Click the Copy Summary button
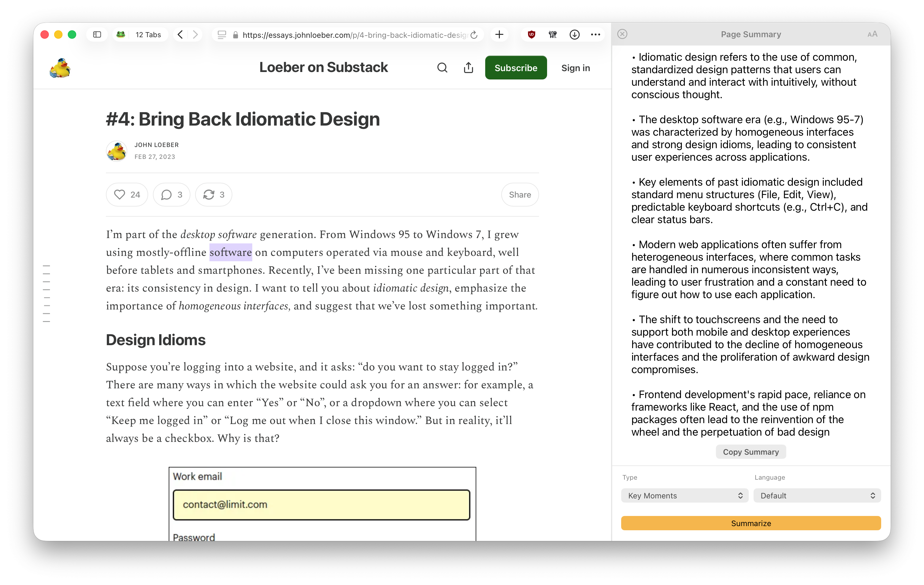 [751, 452]
